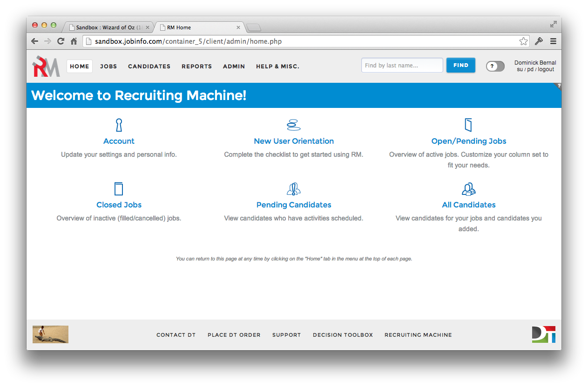Screen dimensions: 588x387
Task: Open the All Candidates link
Action: pyautogui.click(x=469, y=205)
